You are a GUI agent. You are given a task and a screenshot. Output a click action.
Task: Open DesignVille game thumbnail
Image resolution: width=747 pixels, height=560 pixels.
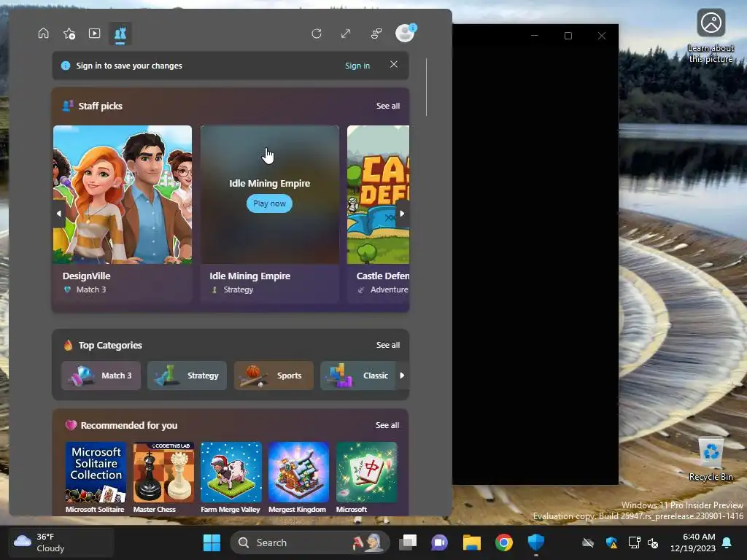coord(123,194)
